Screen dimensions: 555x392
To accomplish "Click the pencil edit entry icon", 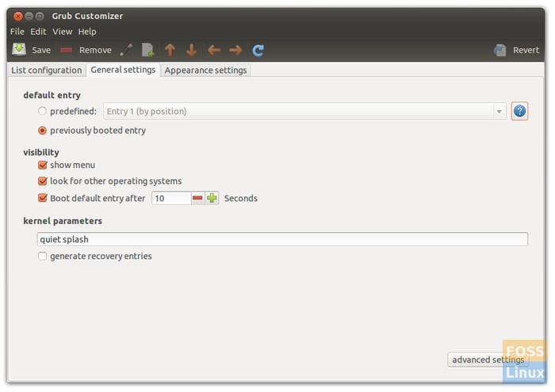I will pyautogui.click(x=126, y=50).
